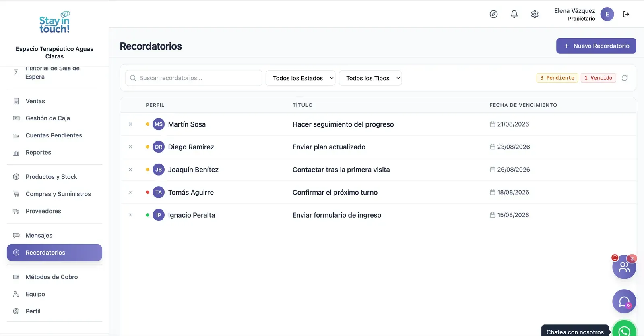Filter by the 1 Vencido badge
Screen dimensions: 644x336
(598, 78)
